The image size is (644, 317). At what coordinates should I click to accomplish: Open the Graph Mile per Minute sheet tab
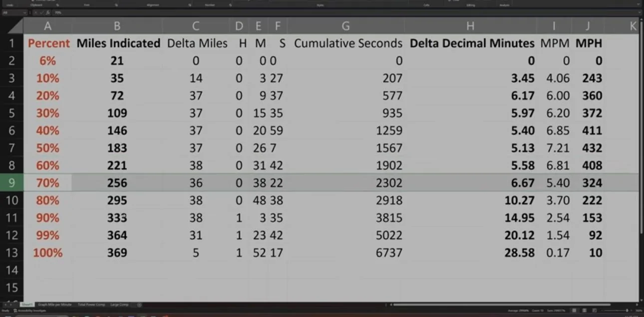pos(55,304)
